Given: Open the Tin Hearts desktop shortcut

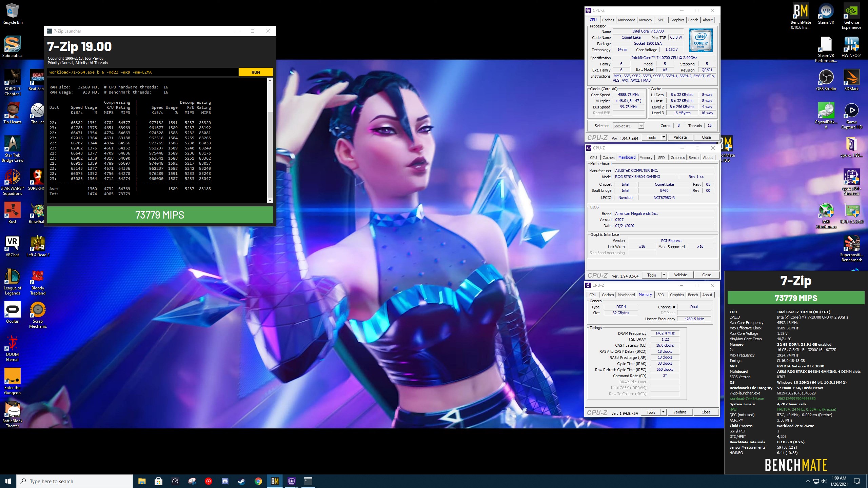Looking at the screenshot, I should pyautogui.click(x=13, y=114).
